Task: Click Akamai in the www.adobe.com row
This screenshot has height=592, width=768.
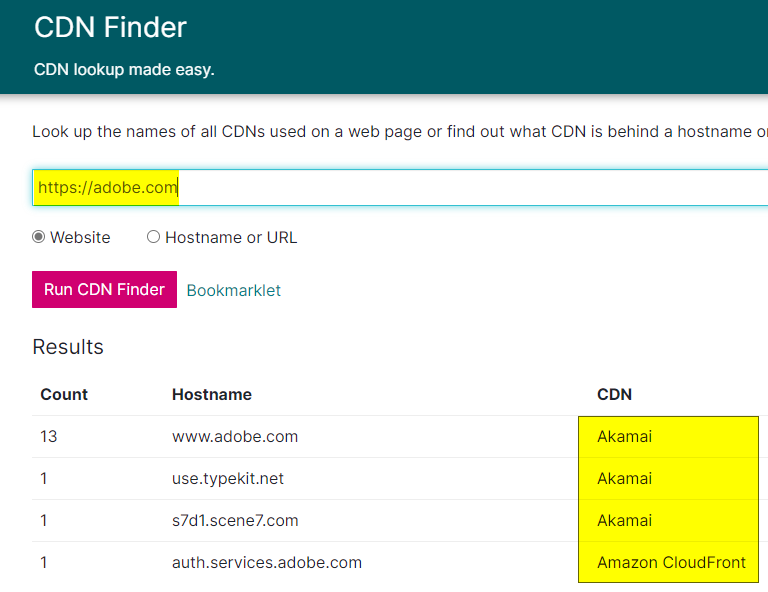Action: pyautogui.click(x=624, y=436)
